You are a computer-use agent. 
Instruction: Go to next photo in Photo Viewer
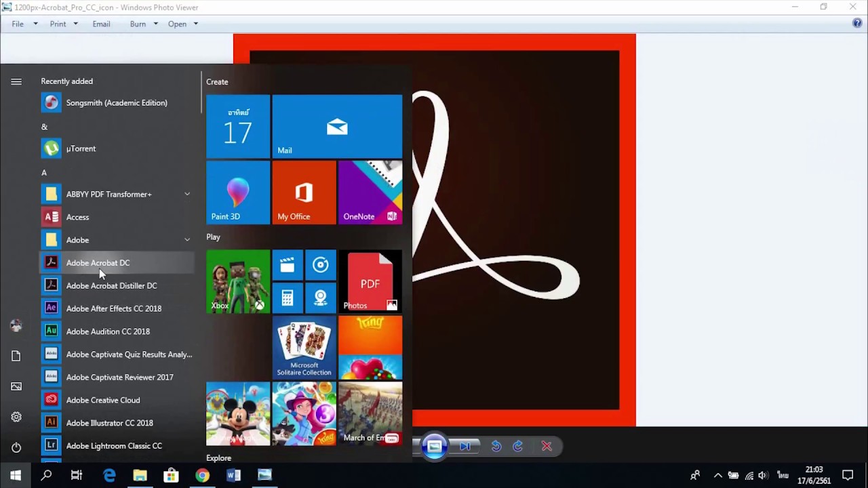pyautogui.click(x=465, y=446)
